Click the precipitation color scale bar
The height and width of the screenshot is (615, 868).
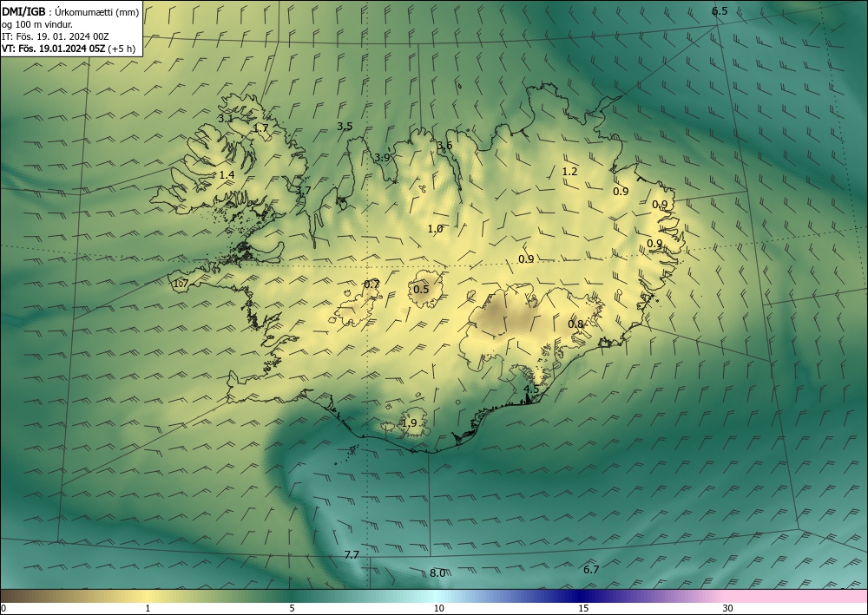[434, 596]
